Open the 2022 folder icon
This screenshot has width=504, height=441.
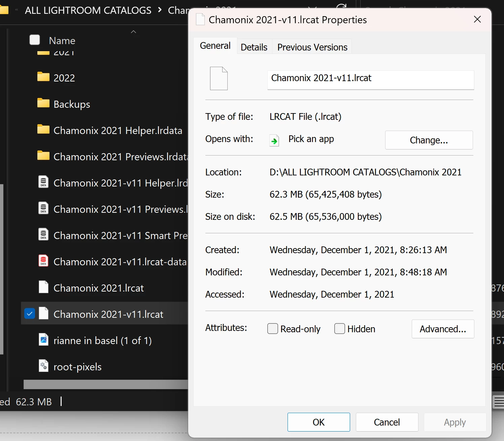(x=43, y=77)
